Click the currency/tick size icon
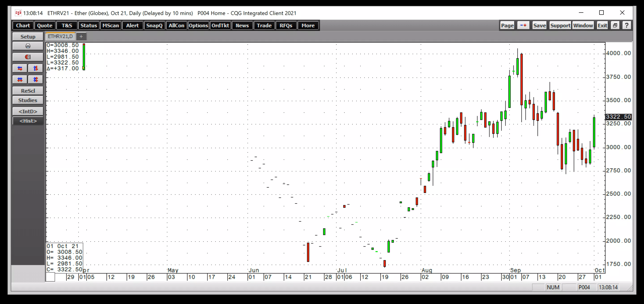 pyautogui.click(x=28, y=57)
